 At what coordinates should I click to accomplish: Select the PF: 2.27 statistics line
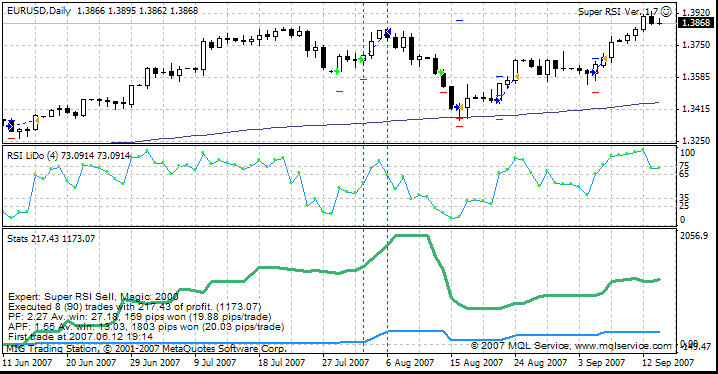[140, 317]
